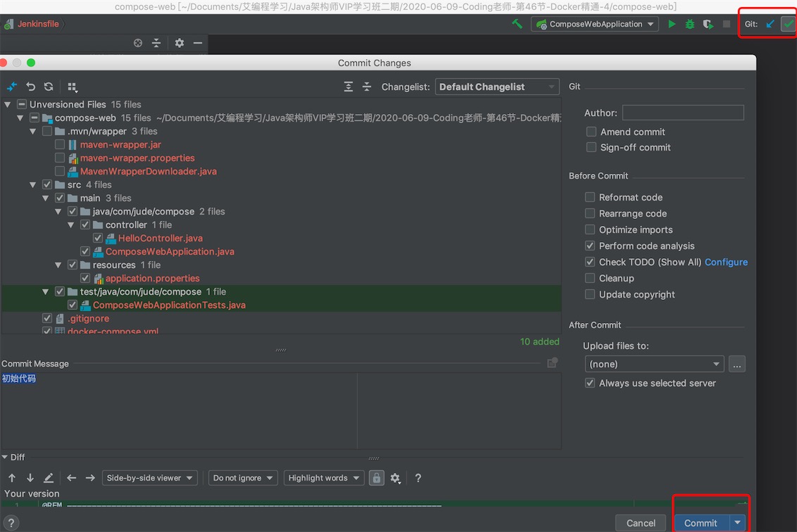This screenshot has height=532, width=797.
Task: Click the Cancel button
Action: pyautogui.click(x=641, y=523)
